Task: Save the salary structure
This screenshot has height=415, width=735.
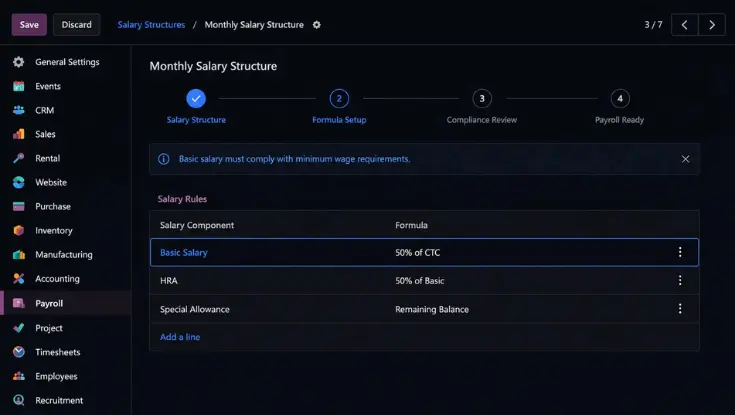Action: [29, 25]
